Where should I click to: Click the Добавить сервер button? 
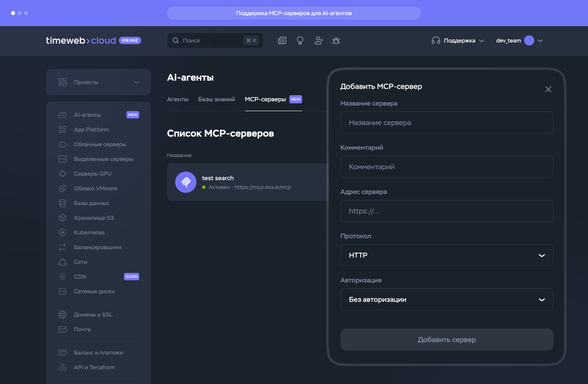pos(447,339)
